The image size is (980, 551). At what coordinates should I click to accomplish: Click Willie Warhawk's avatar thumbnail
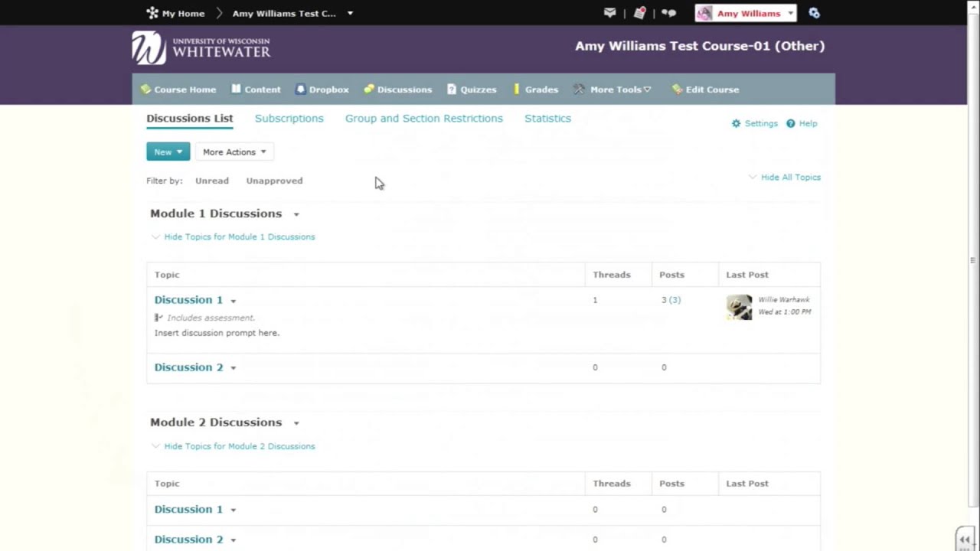click(x=740, y=307)
